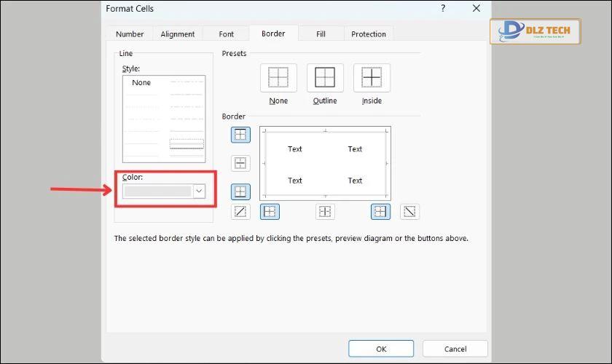Apply the Inside border preset
Image resolution: width=612 pixels, height=364 pixels.
pyautogui.click(x=372, y=78)
